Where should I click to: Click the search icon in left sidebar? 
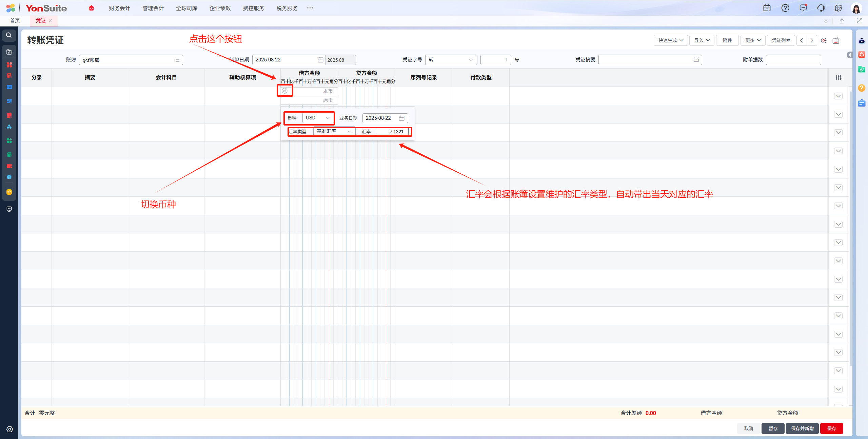[x=9, y=35]
